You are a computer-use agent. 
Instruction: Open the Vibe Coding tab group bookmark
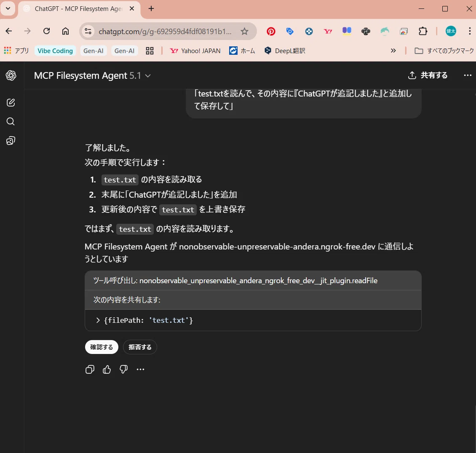tap(55, 51)
